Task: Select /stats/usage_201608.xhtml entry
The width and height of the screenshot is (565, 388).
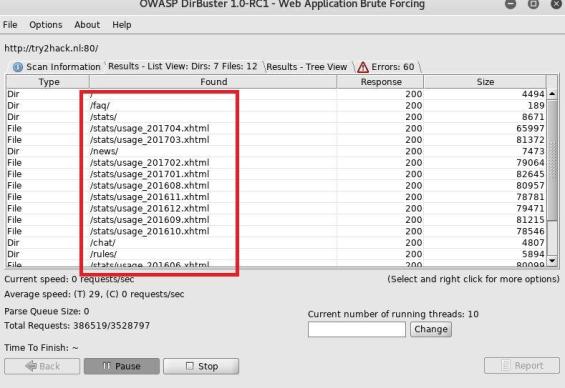Action: (x=276, y=186)
